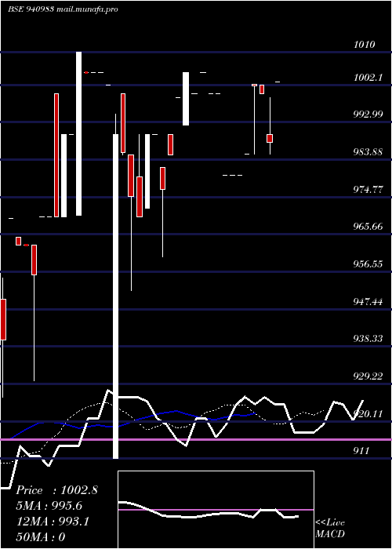This screenshot has width=392, height=549.
Task: Select the 956.55 price axis label
Action: (x=368, y=264)
